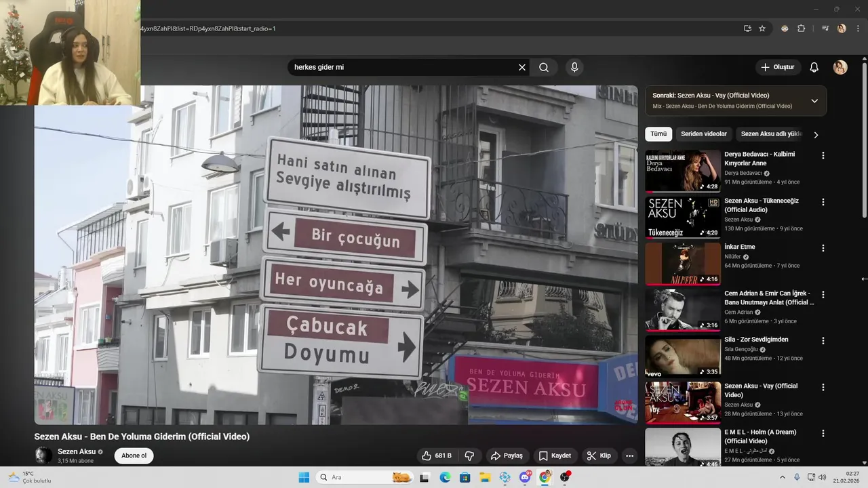
Task: Click the magnifier search button
Action: [x=544, y=67]
